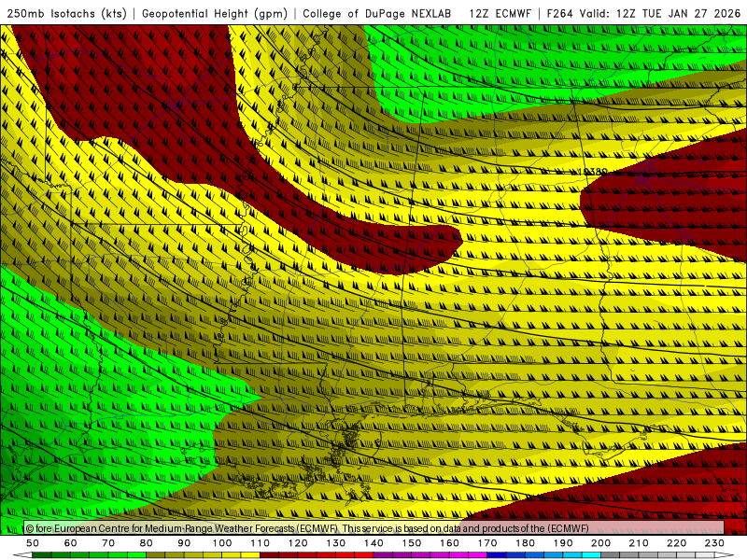747x560 pixels.
Task: Click the 130 value on the color scale
Action: 335,543
